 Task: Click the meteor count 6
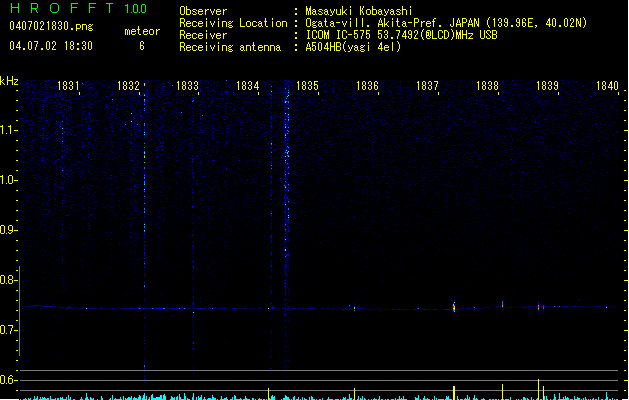tap(142, 46)
